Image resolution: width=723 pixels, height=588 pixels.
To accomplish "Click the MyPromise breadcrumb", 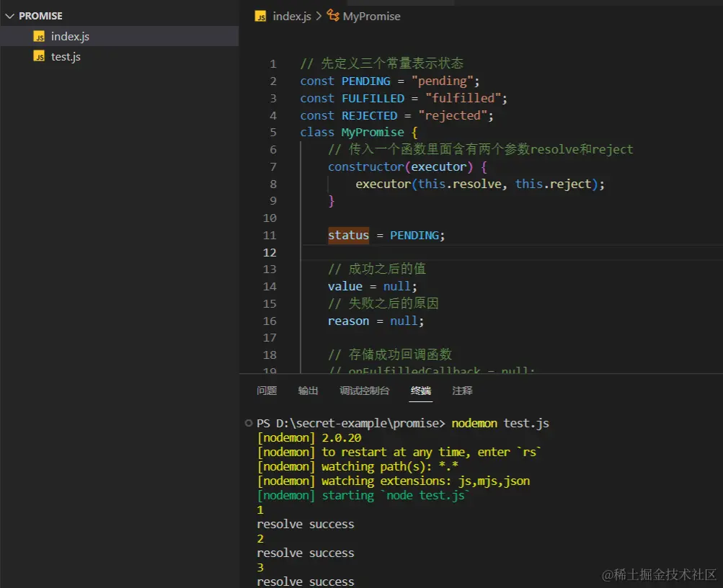I will (x=372, y=17).
